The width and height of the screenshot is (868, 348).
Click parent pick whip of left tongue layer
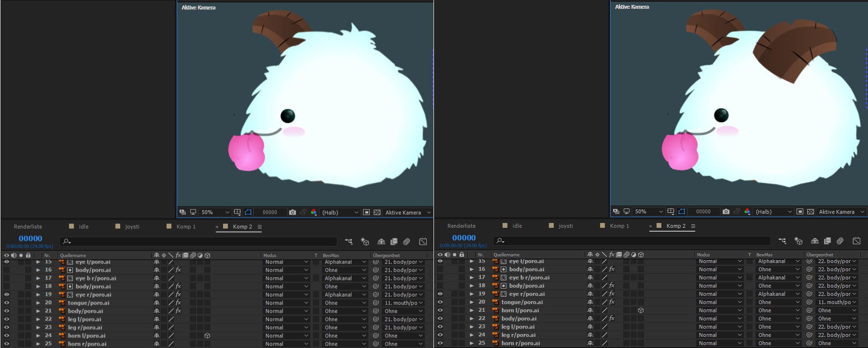(376, 303)
